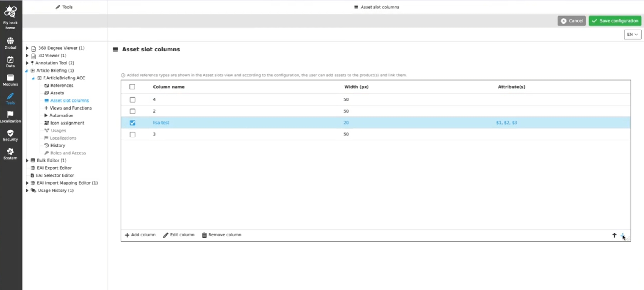Open the Security section in sidebar
This screenshot has width=644, height=290.
click(x=10, y=135)
